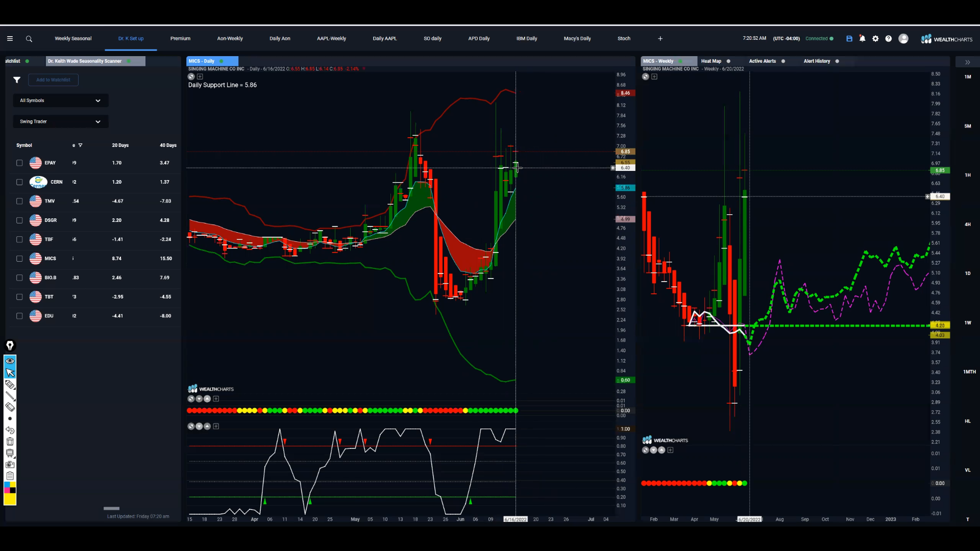Click add indicator plus on MICS Daily chart
This screenshot has height=551, width=980.
coord(200,77)
